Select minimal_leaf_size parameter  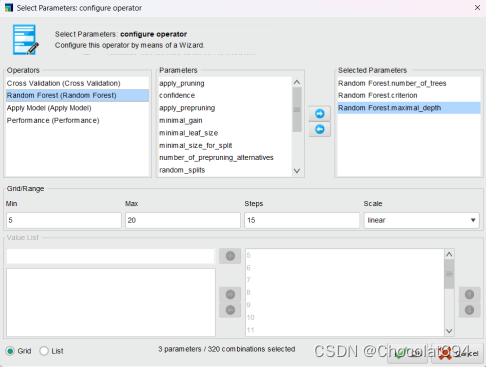click(x=225, y=133)
